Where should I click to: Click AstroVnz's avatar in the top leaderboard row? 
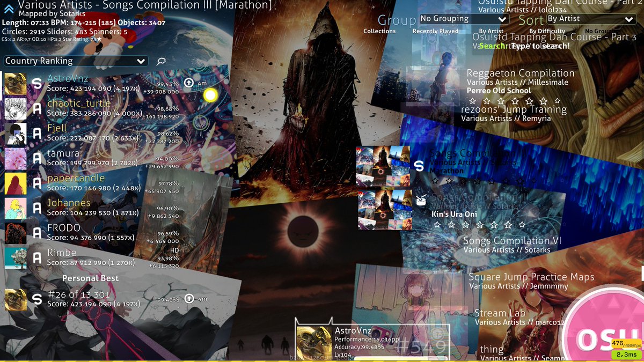click(16, 84)
